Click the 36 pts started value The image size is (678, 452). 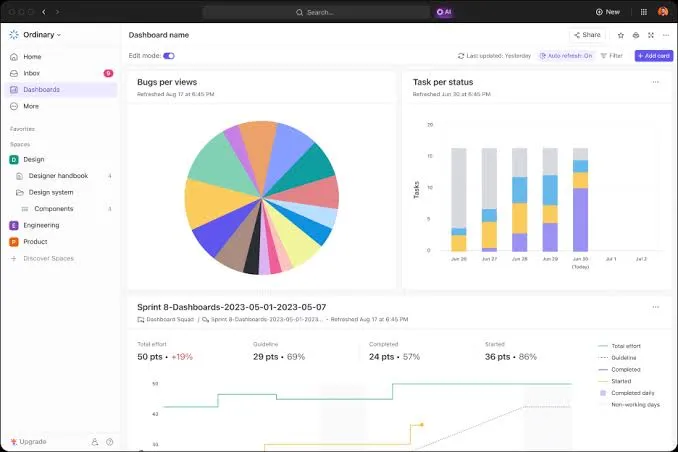point(497,357)
